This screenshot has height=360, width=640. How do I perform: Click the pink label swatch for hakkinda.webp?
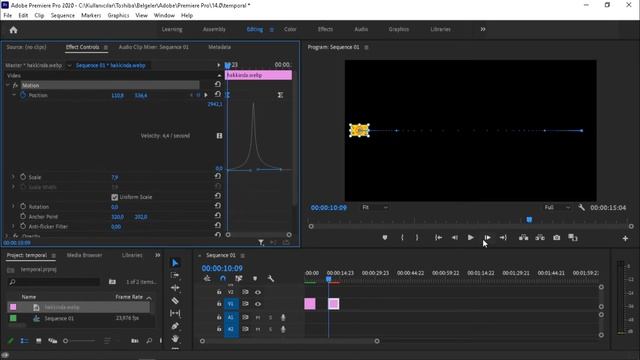click(x=13, y=307)
